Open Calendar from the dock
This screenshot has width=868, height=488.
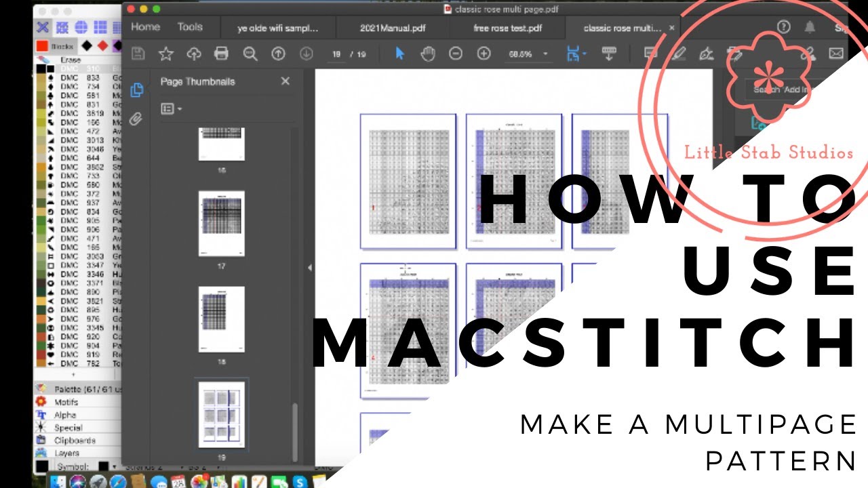(x=179, y=481)
